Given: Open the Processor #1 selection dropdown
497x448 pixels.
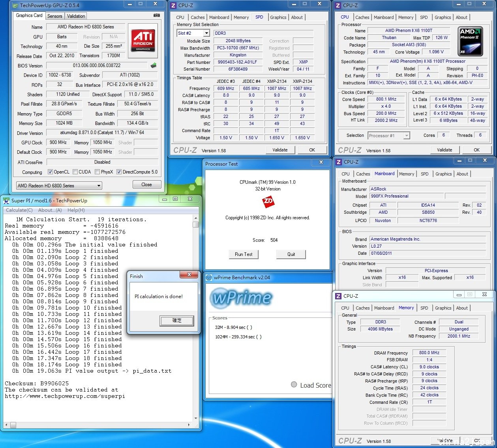Looking at the screenshot, I should point(389,136).
